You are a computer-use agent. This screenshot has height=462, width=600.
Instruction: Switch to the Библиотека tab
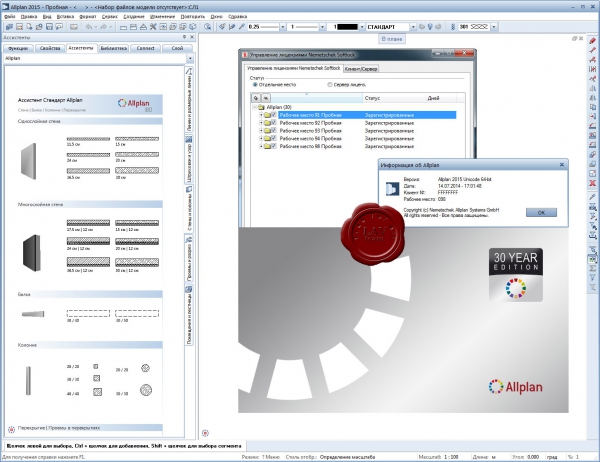[114, 48]
